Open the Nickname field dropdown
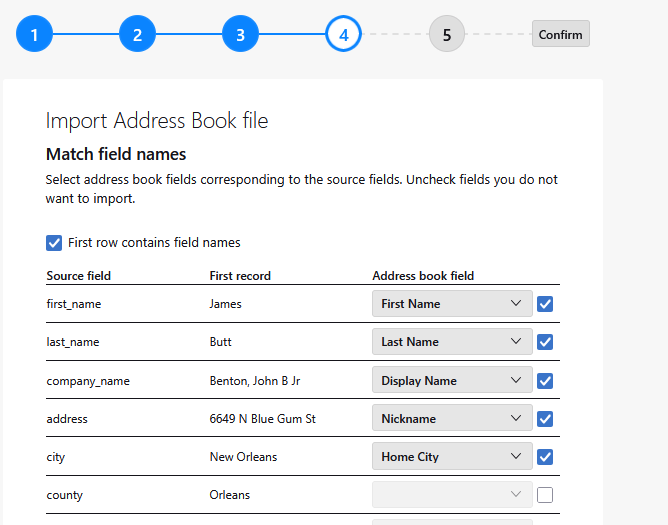The image size is (668, 525). pyautogui.click(x=452, y=419)
